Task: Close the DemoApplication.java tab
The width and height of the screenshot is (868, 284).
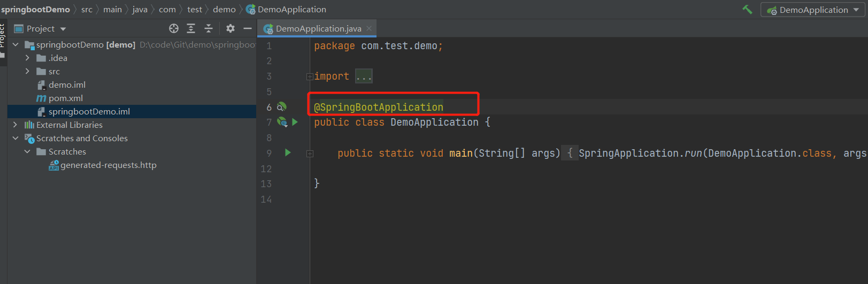Action: pos(369,28)
